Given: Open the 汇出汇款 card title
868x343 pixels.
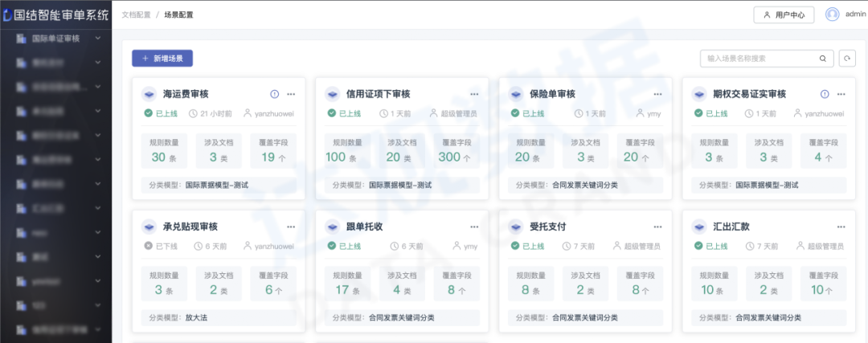Looking at the screenshot, I should point(731,227).
